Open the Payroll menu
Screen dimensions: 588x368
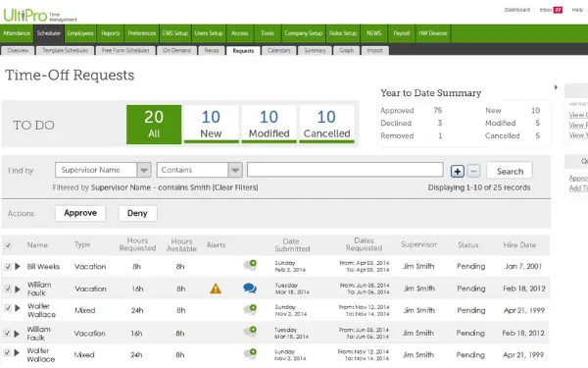click(x=401, y=33)
